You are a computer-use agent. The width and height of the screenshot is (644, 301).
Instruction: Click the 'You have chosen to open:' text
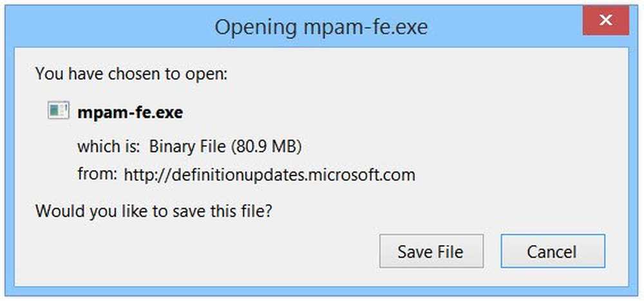(131, 73)
